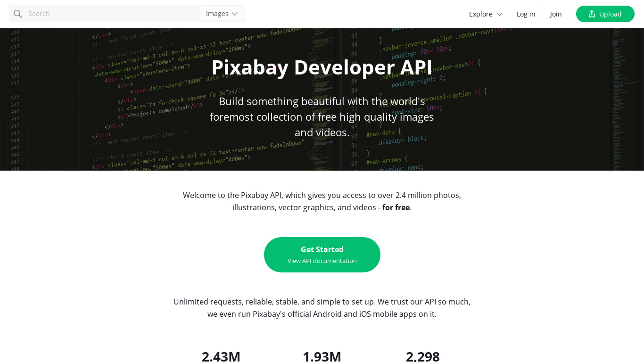
Task: Click the 'for free' bold text
Action: 396,207
